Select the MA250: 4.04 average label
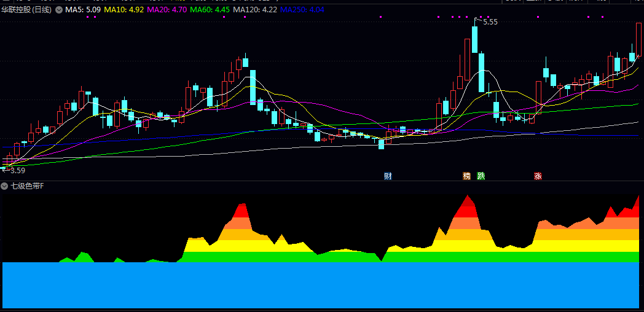The image size is (644, 312). coord(302,10)
